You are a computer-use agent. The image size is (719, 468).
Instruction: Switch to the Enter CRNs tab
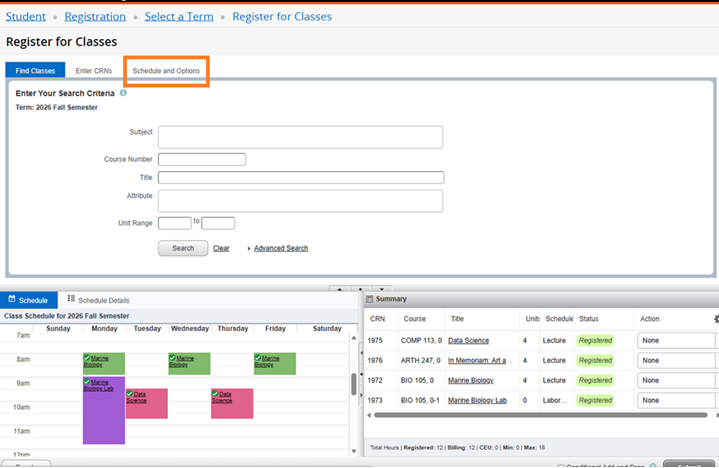coord(94,71)
